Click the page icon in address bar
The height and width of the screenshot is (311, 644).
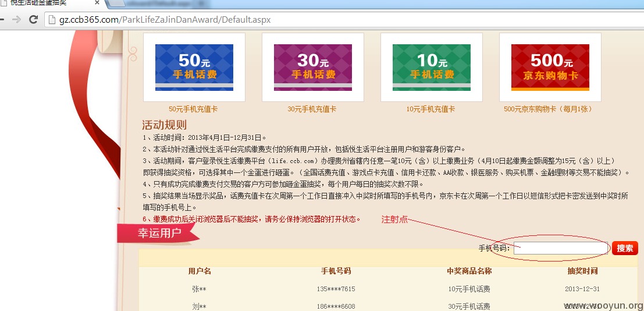coord(52,19)
